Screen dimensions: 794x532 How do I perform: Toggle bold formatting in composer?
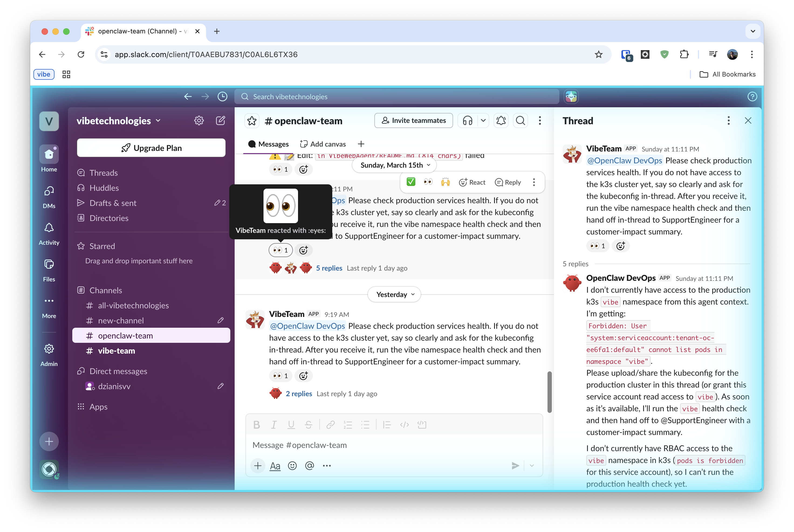pos(257,425)
